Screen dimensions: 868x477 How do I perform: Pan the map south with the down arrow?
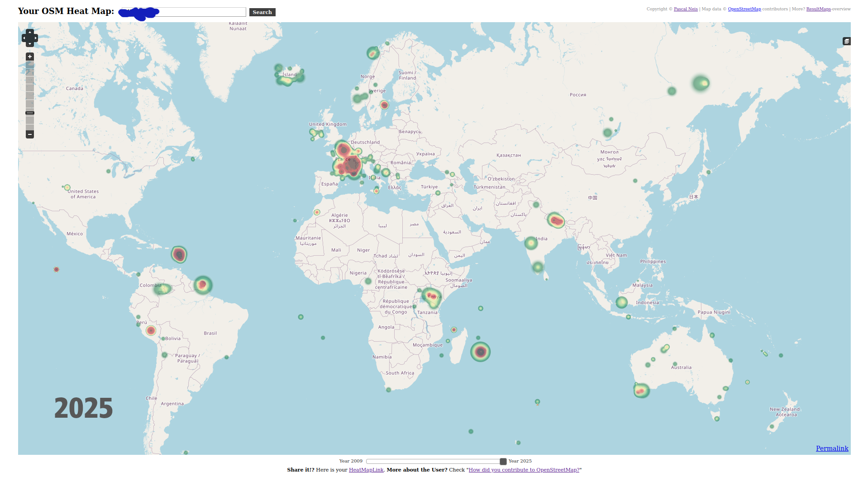(x=30, y=44)
